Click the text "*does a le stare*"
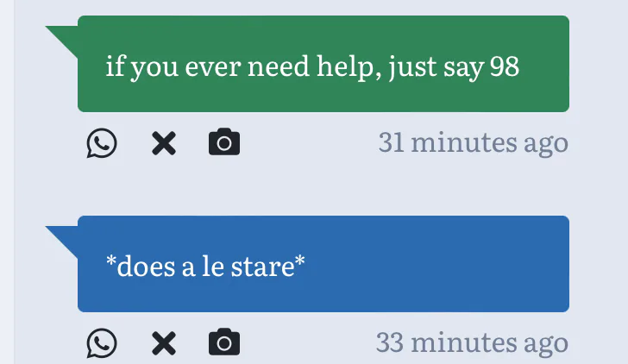628x364 pixels. click(x=205, y=267)
